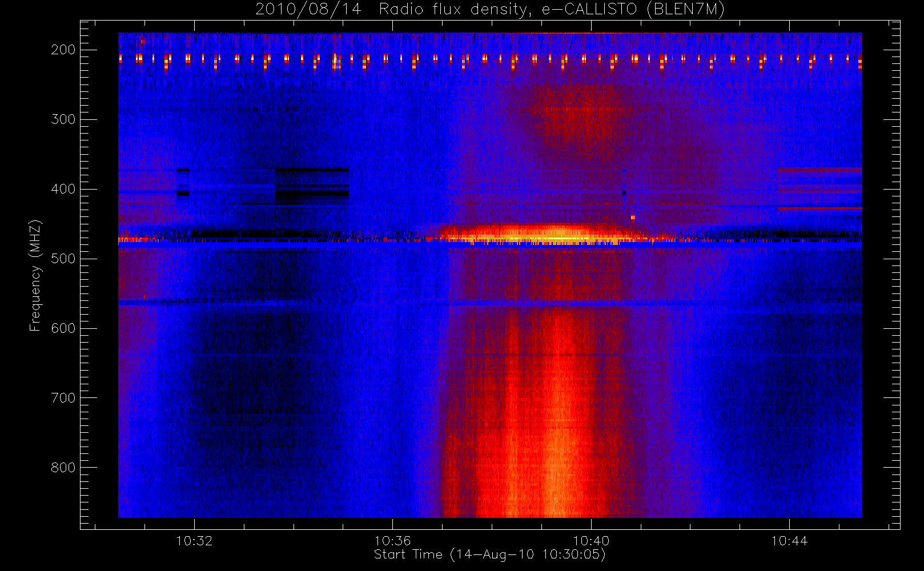924x571 pixels.
Task: Click the 'Start Time (14-Aug-10 10:30:05)' label
Action: (x=489, y=554)
